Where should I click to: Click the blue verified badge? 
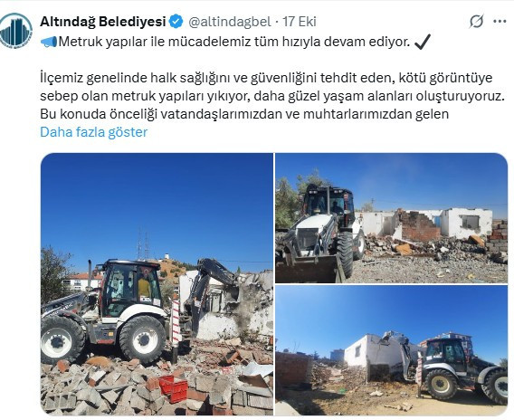(x=176, y=22)
